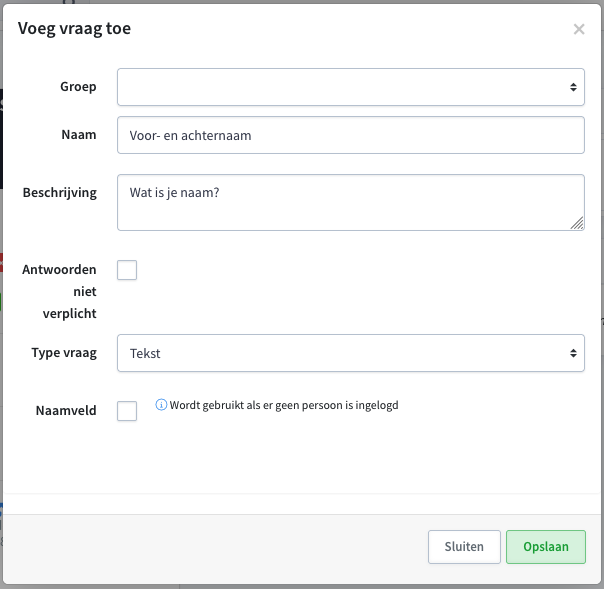Save the question with Opslaan
The width and height of the screenshot is (604, 589).
(x=546, y=547)
